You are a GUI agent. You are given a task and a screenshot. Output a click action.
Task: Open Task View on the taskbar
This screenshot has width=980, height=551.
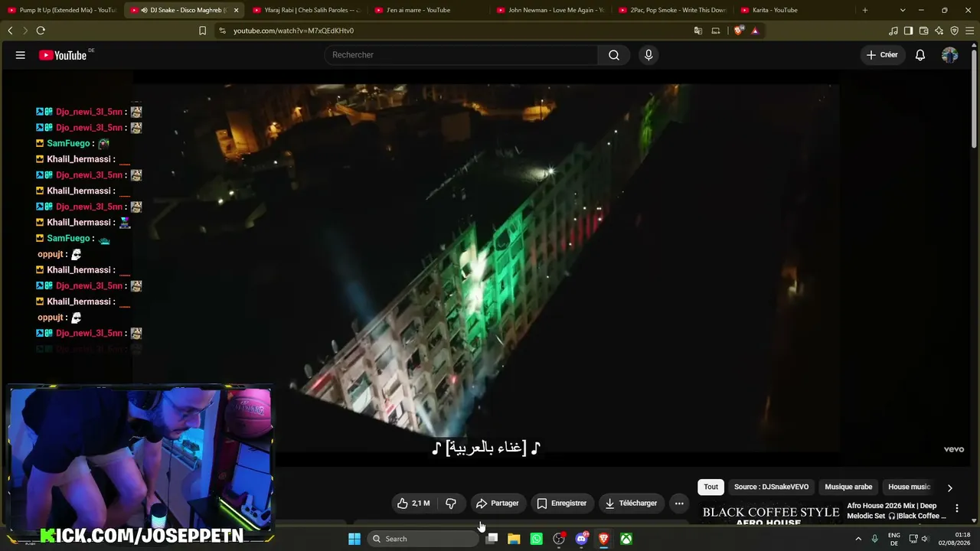coord(492,539)
